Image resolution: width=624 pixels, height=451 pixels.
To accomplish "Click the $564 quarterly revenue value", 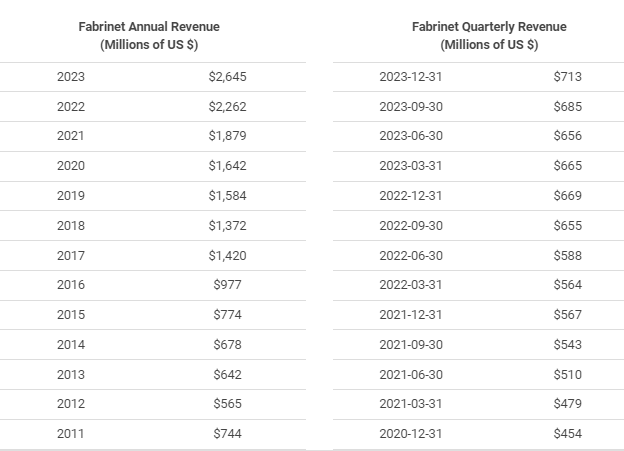I will 568,285.
